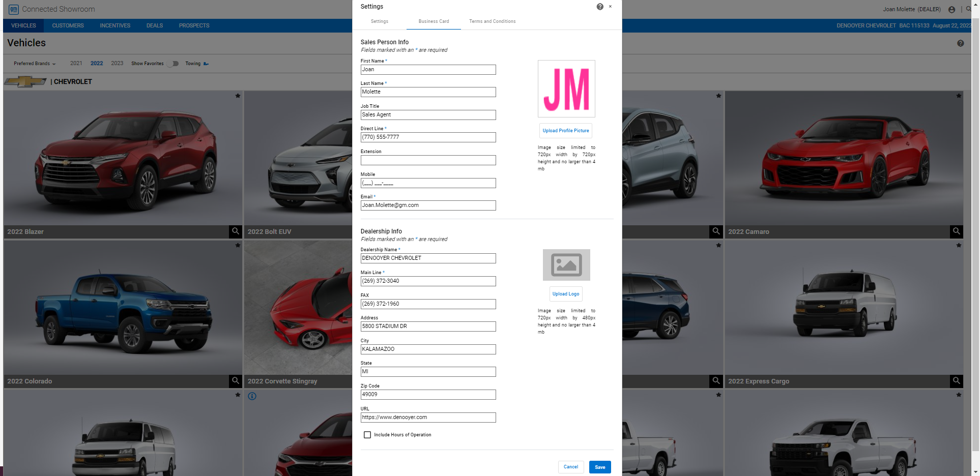Click the Email field

[428, 205]
